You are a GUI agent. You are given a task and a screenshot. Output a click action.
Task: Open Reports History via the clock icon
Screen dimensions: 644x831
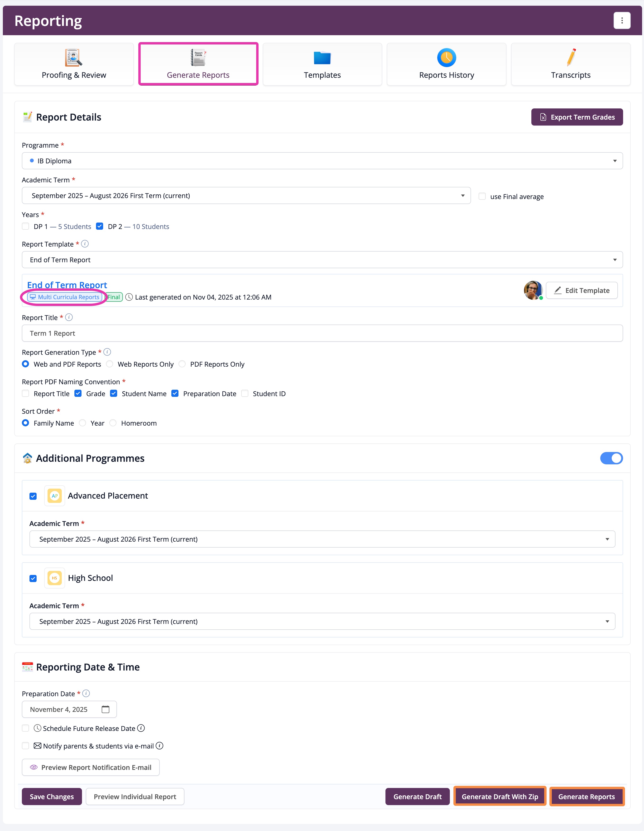446,58
